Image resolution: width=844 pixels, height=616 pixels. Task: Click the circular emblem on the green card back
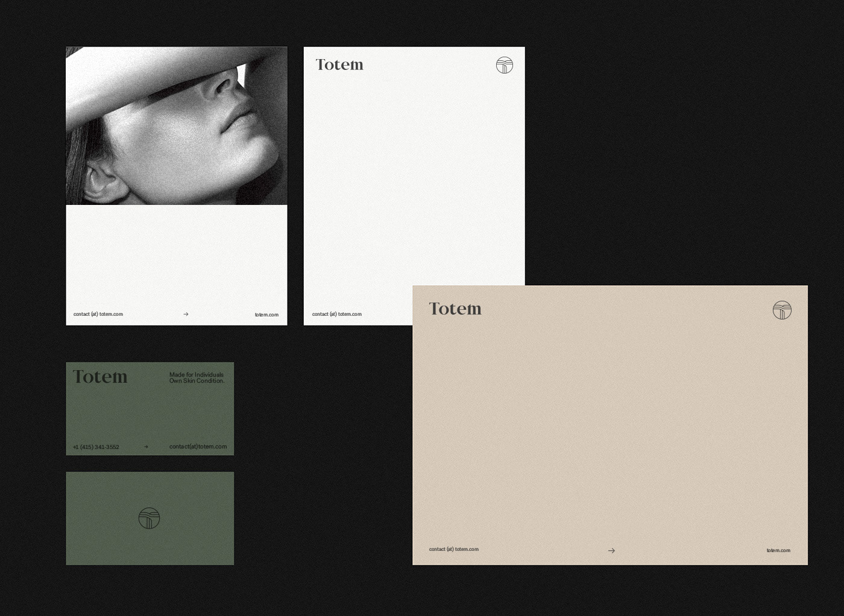(149, 518)
